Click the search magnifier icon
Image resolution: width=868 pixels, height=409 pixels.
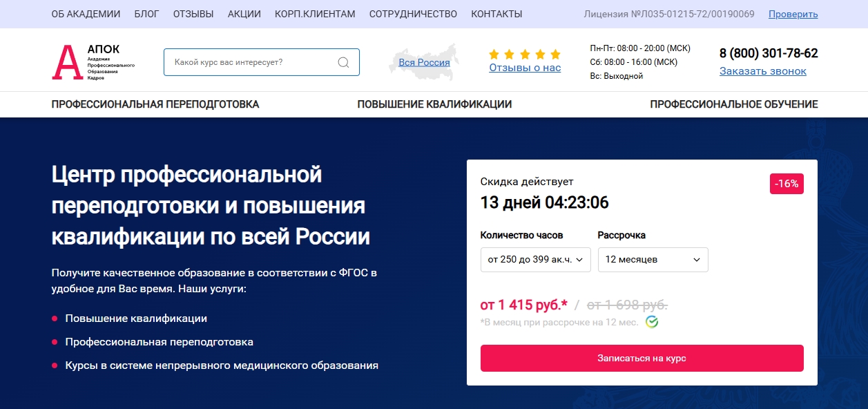[343, 62]
